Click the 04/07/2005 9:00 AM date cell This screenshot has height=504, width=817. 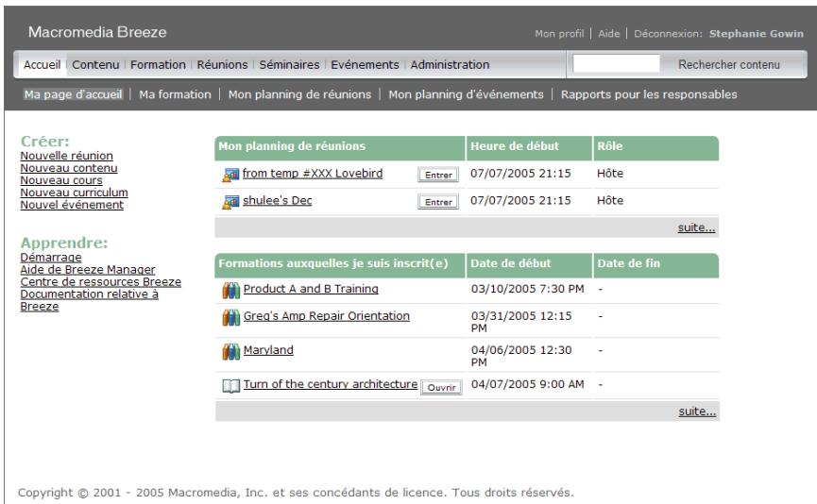coord(527,384)
